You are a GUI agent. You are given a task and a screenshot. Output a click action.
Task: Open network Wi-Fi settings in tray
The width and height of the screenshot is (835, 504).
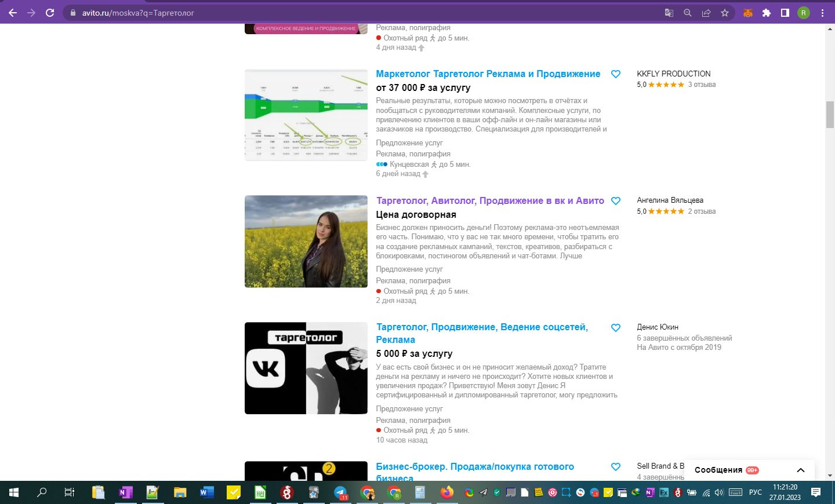point(706,492)
